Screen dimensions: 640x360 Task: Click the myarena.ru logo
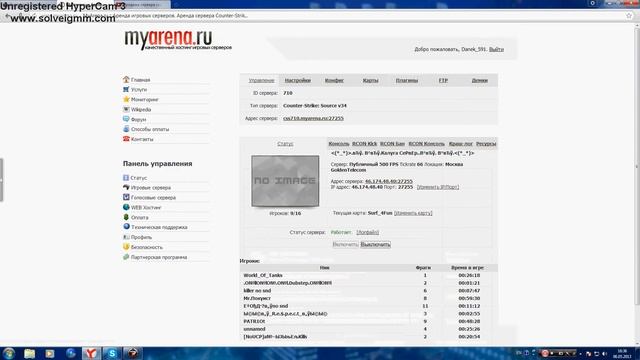tap(178, 40)
